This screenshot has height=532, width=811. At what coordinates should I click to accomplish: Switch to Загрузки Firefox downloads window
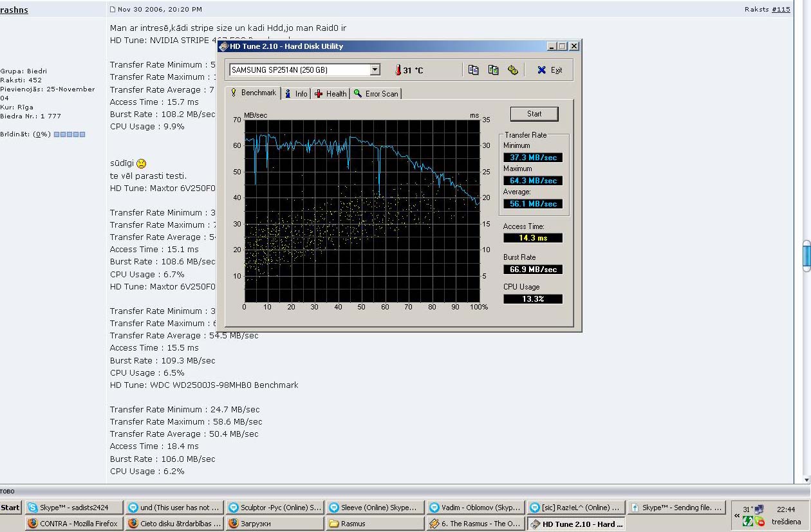[x=275, y=524]
